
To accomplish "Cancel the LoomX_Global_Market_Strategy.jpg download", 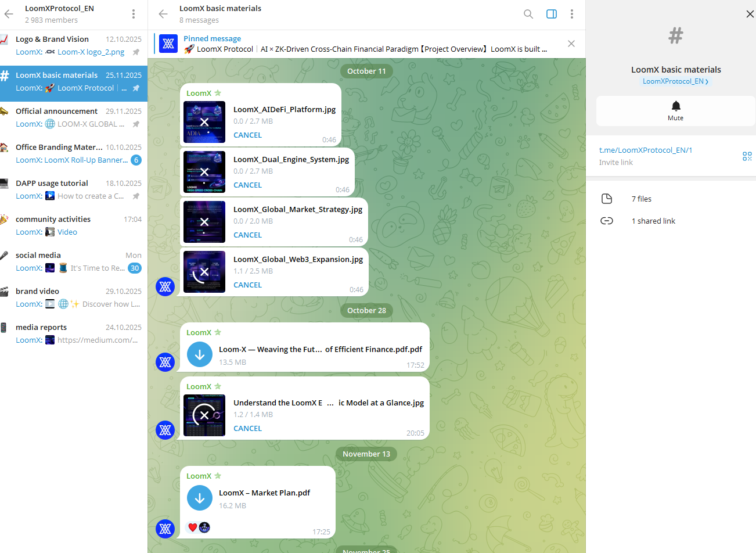I will click(247, 235).
